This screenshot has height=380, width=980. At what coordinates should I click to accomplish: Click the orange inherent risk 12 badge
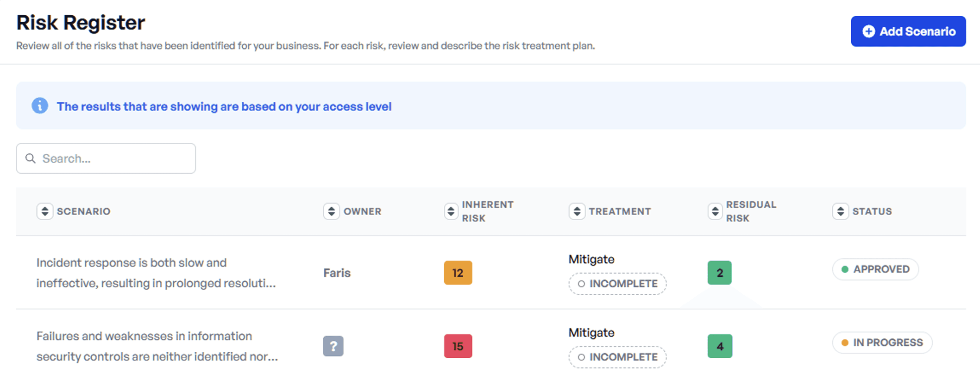click(x=458, y=272)
